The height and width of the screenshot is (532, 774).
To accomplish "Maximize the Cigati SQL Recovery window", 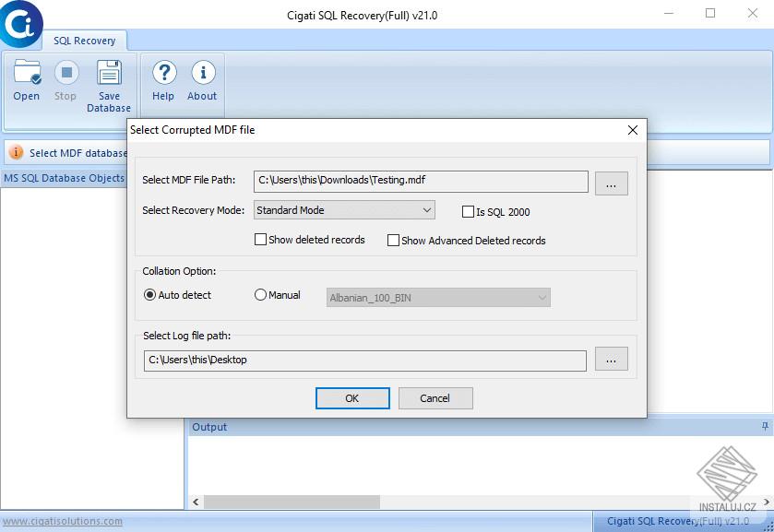I will click(710, 13).
